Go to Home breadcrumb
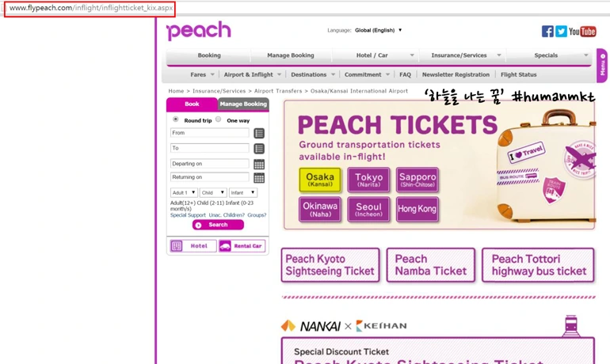610x364 pixels. click(176, 91)
